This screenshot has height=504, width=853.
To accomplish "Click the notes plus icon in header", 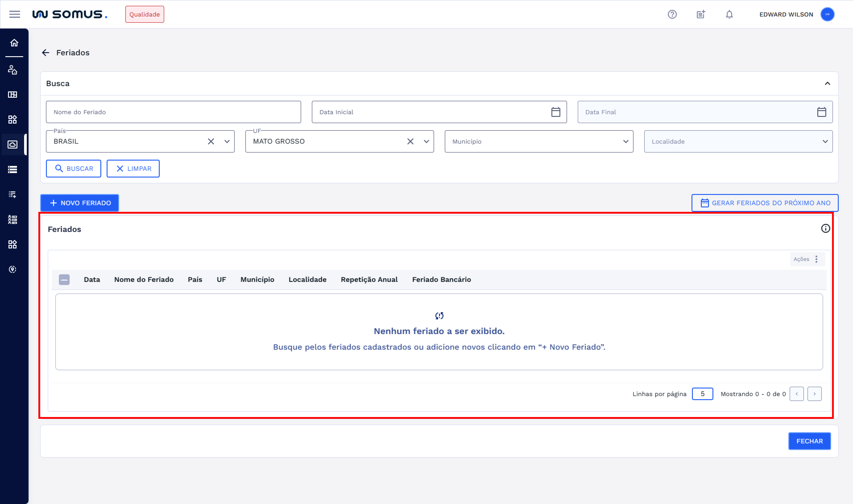I will pyautogui.click(x=700, y=14).
